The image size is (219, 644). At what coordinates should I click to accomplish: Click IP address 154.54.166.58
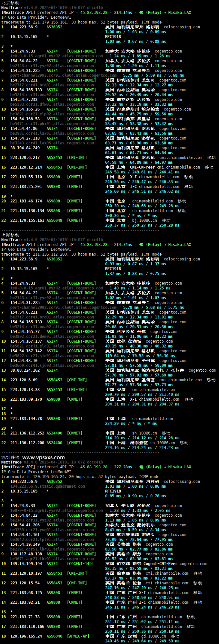tap(25, 119)
